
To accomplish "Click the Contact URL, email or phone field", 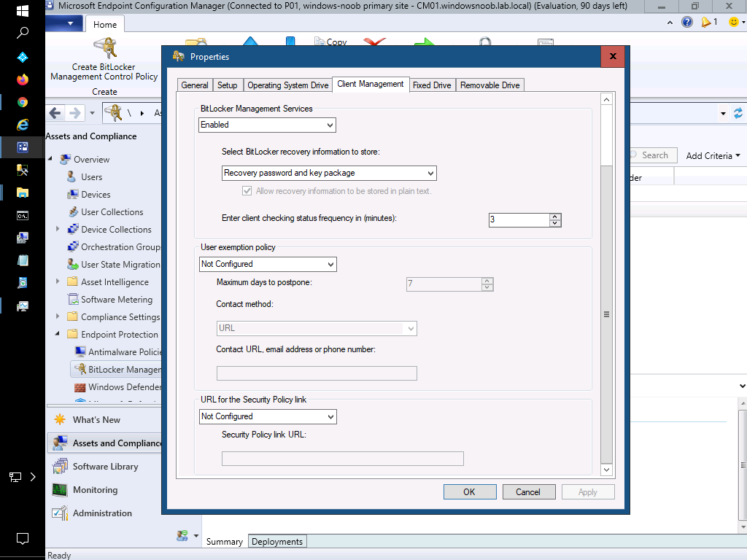I will pos(317,373).
